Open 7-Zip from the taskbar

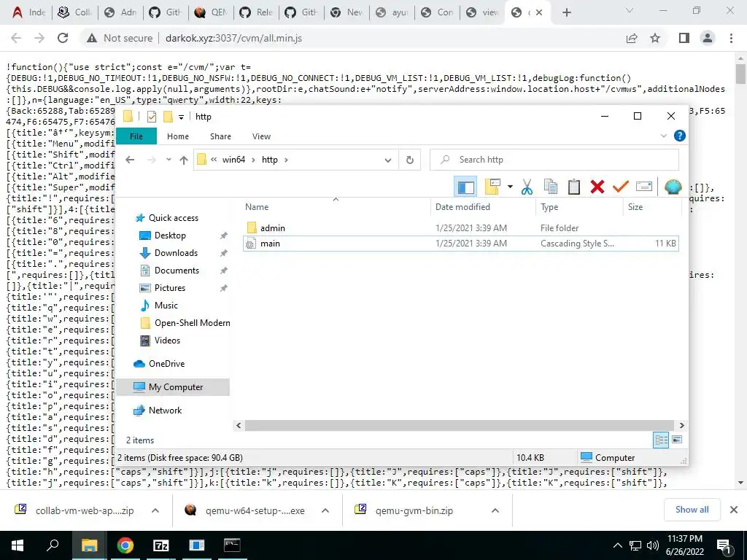160,545
